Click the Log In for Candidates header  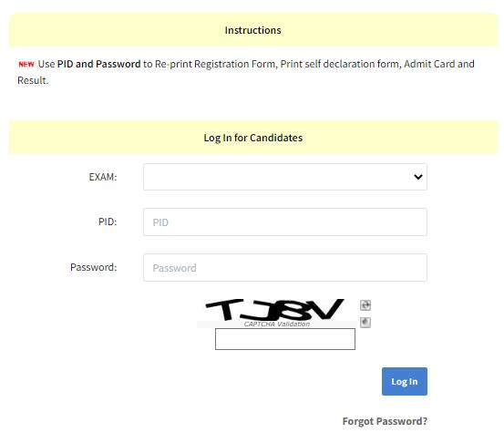253,138
